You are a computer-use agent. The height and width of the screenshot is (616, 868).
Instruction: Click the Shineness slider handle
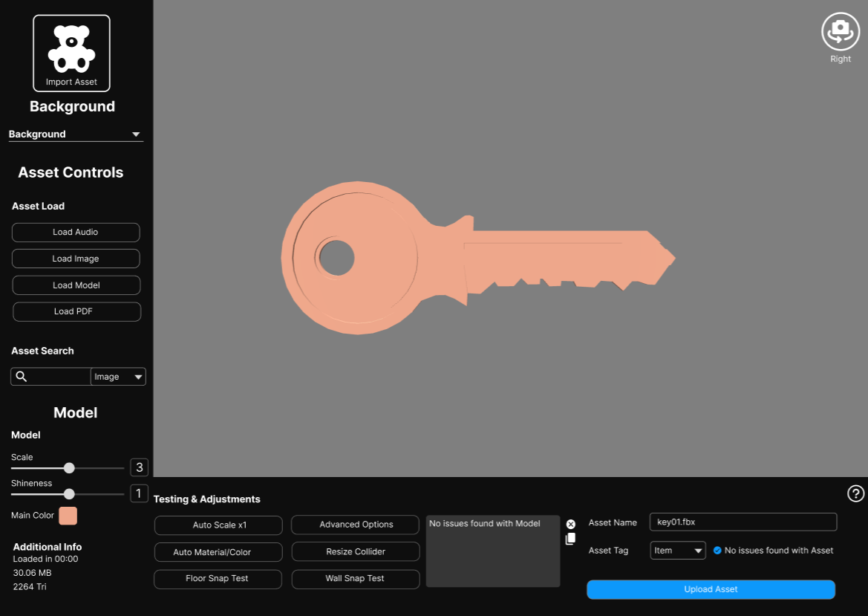coord(69,493)
